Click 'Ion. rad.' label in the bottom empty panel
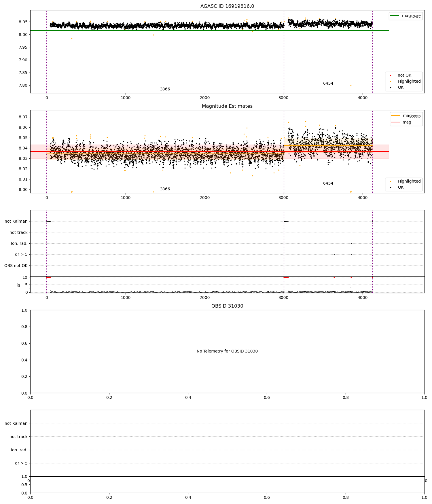Screen dimensions: 432x504 point(19,450)
